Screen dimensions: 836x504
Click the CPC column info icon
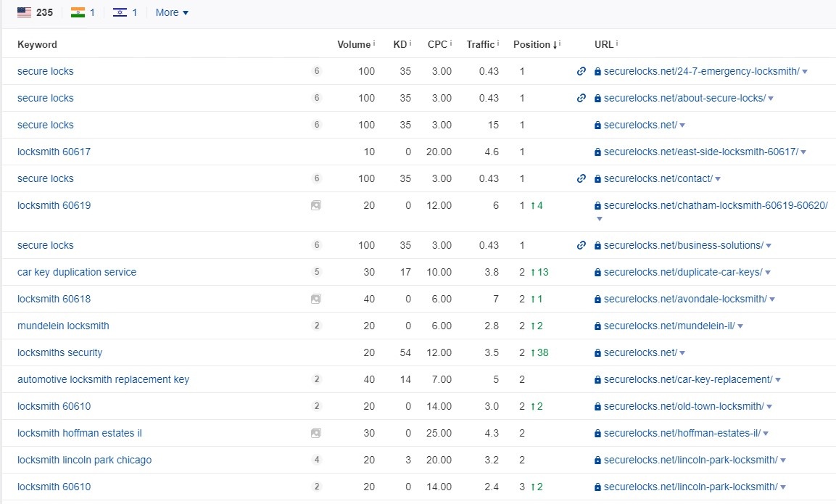tap(451, 41)
